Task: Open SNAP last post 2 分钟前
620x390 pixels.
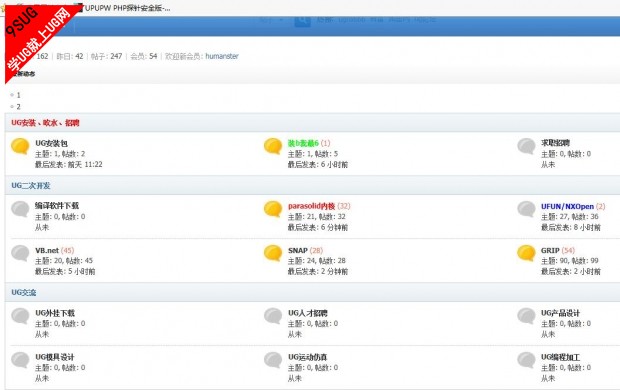Action: click(x=334, y=271)
